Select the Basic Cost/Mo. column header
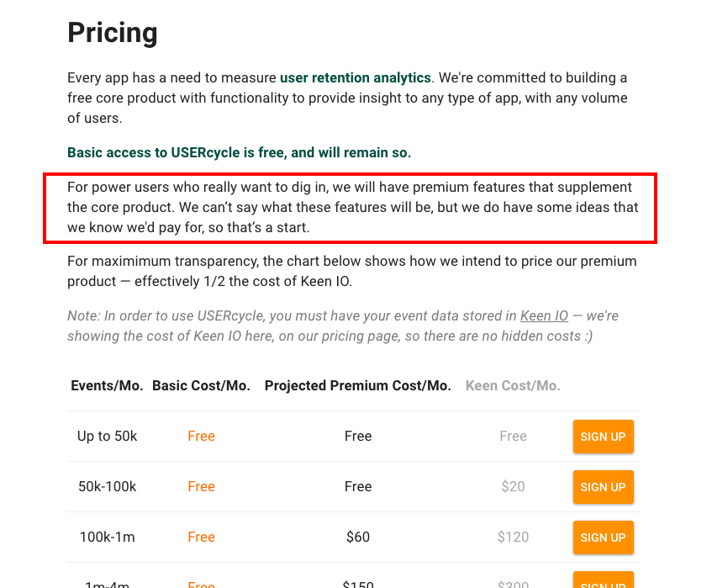This screenshot has height=588, width=728. [x=201, y=386]
